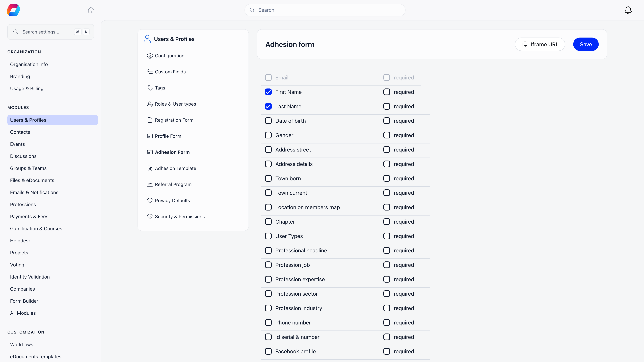Screen dimensions: 644x362
Task: Open Emails & Notifications settings
Action: 34,192
